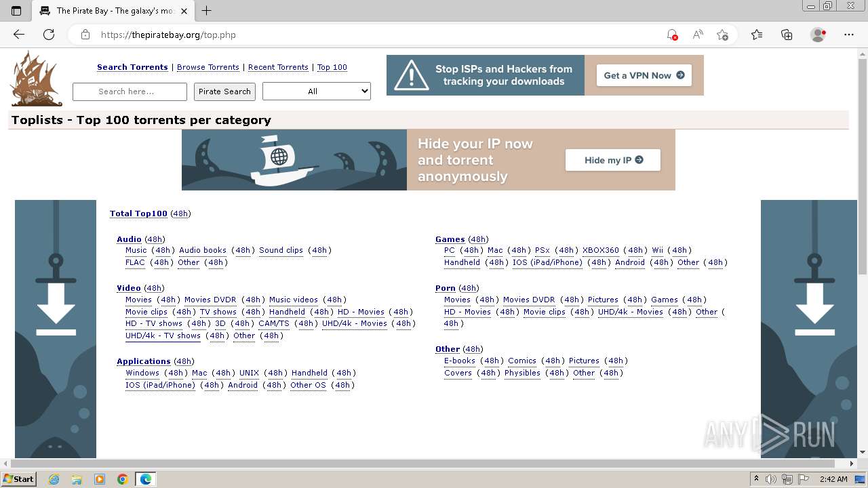Open the tab actions menu icon

(16, 11)
